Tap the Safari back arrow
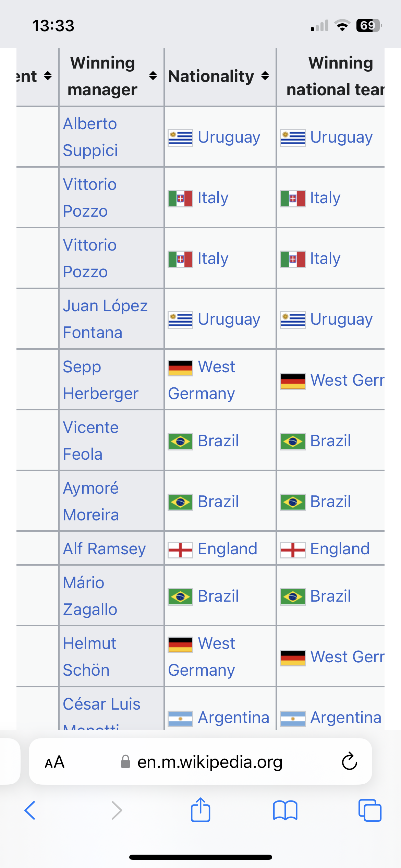 pos(30,810)
